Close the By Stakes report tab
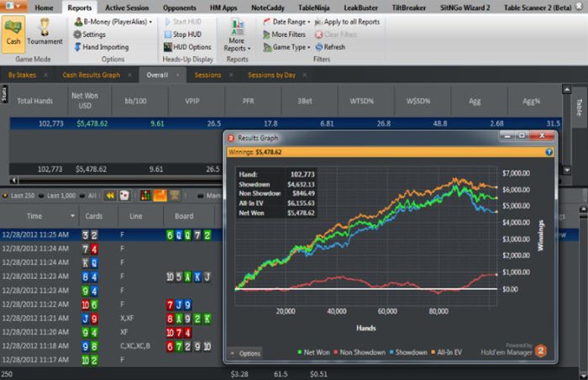This screenshot has width=588, height=380. pyautogui.click(x=45, y=75)
